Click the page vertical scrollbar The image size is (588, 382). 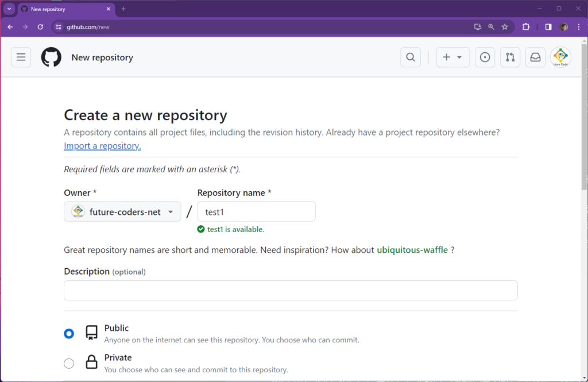pos(585,117)
